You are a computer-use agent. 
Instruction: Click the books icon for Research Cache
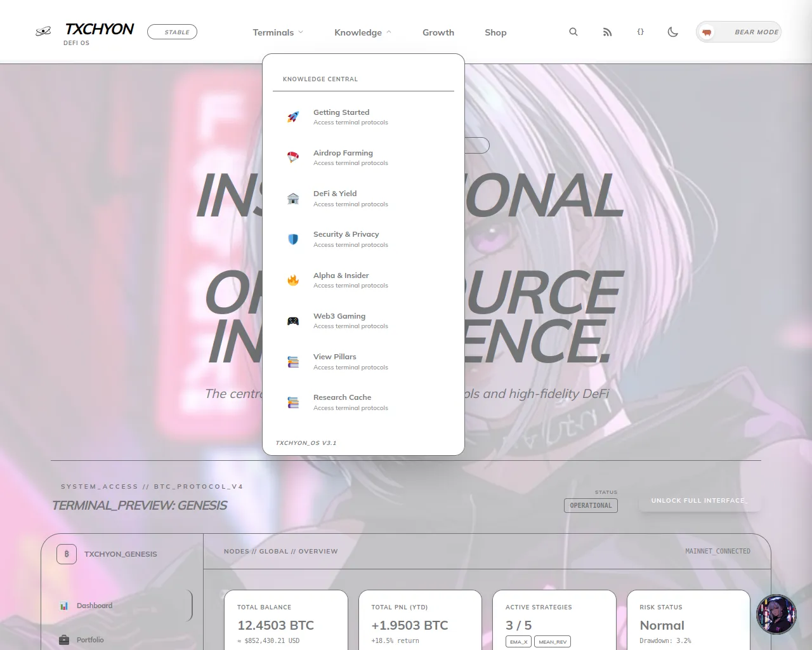click(293, 402)
